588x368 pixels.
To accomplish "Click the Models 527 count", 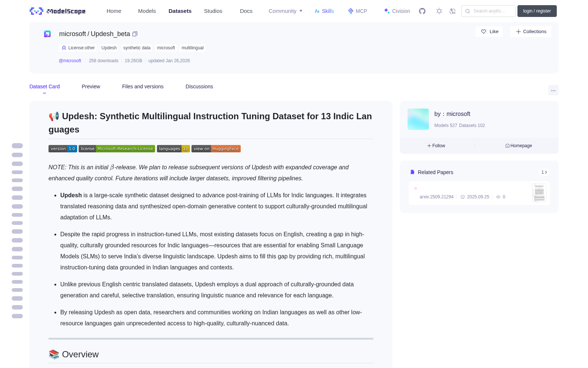I will coord(446,125).
